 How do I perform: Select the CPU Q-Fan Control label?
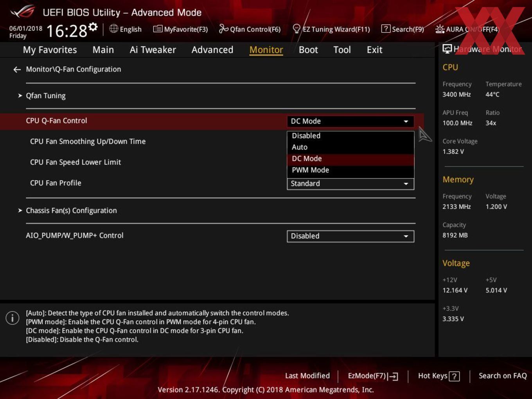(x=56, y=120)
